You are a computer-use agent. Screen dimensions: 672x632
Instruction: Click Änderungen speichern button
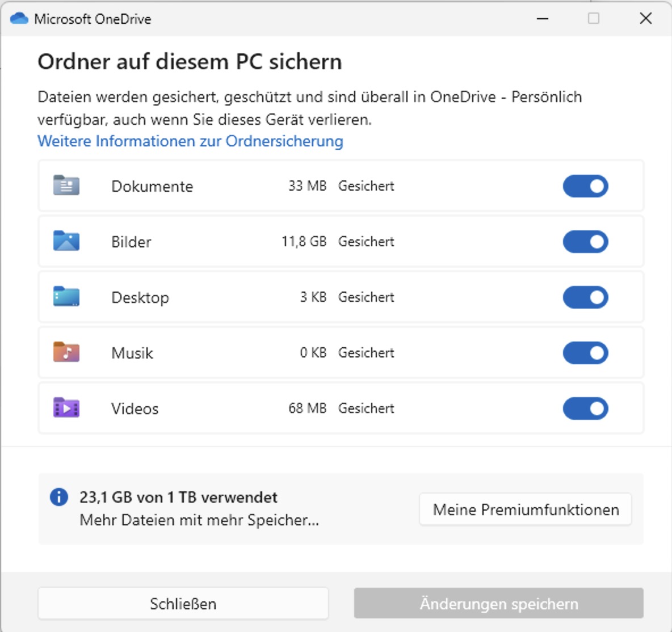[x=499, y=603]
